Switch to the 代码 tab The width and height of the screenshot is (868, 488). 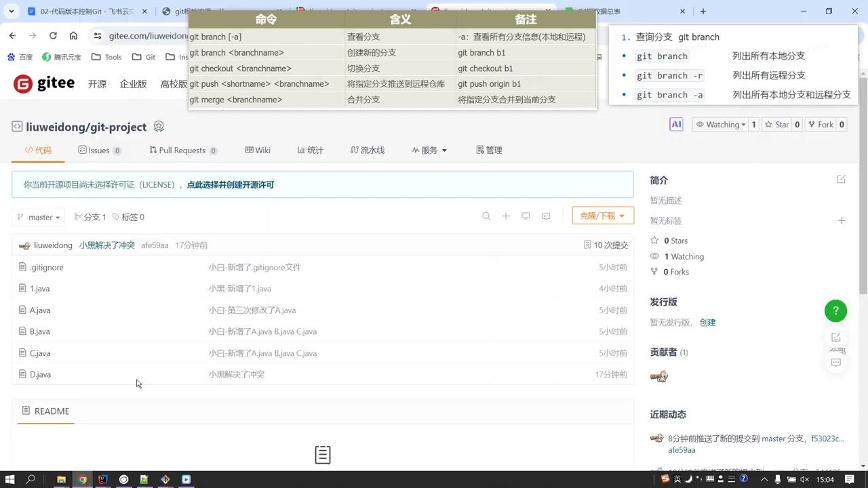[x=38, y=150]
